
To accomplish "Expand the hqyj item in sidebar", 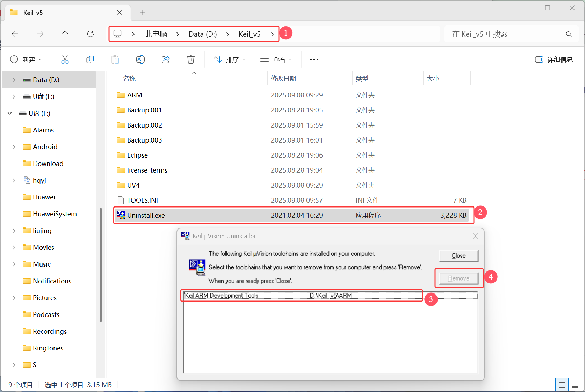I will coord(14,180).
